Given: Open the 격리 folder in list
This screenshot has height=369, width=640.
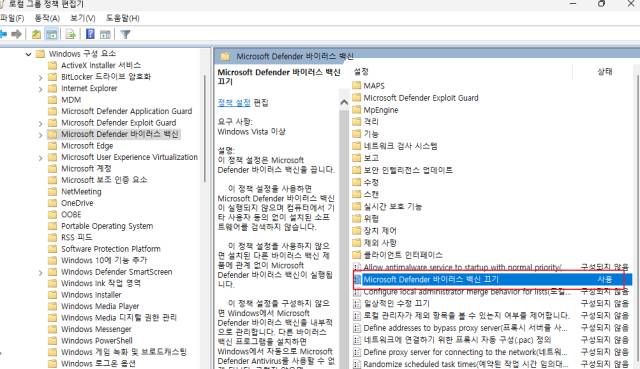Looking at the screenshot, I should pyautogui.click(x=371, y=122).
